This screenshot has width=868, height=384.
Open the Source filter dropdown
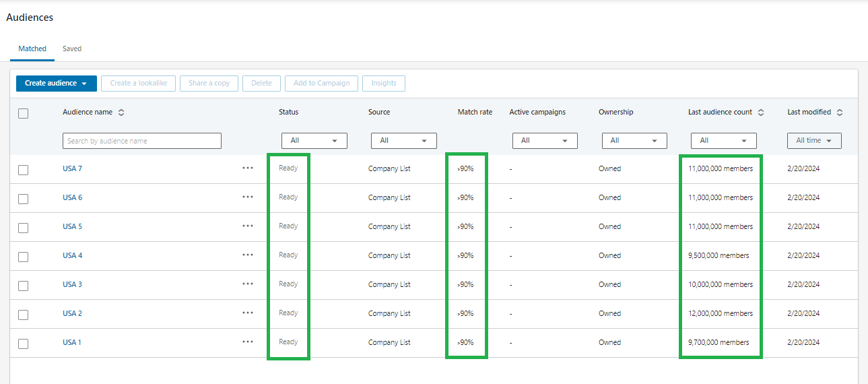pos(403,141)
